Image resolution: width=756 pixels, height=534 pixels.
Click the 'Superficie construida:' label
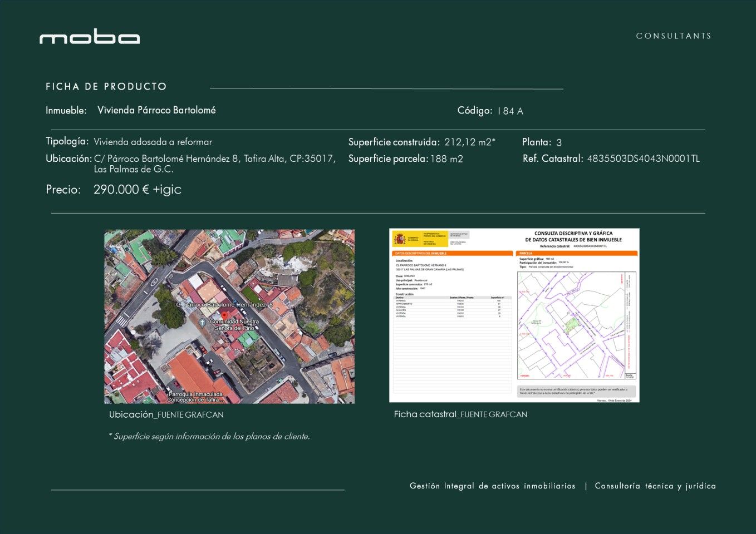tap(394, 142)
